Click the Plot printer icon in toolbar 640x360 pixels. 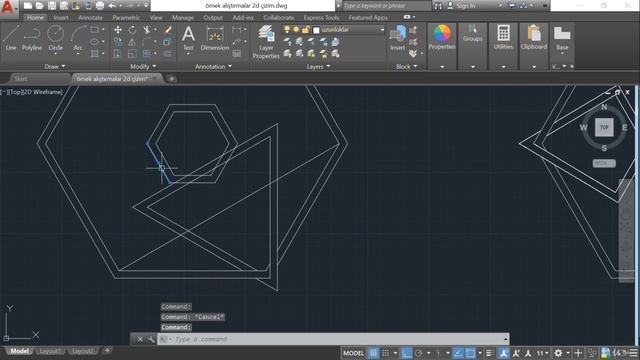pos(100,6)
